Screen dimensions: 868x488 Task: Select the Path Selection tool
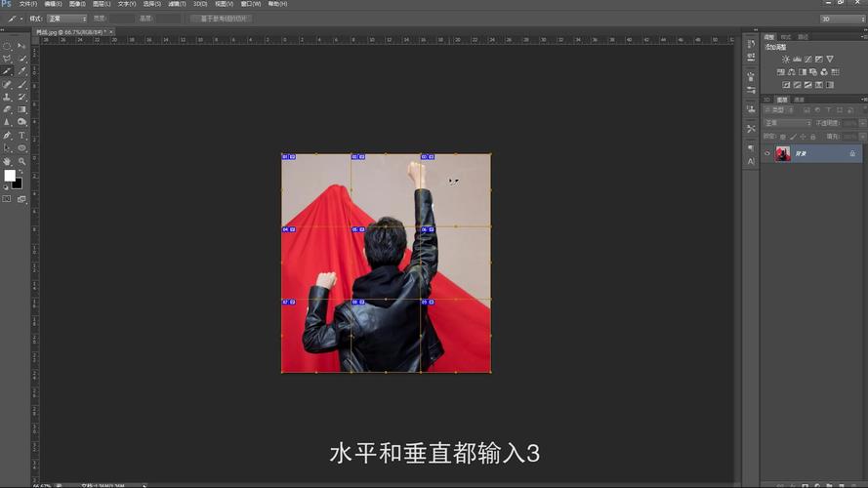[7, 147]
